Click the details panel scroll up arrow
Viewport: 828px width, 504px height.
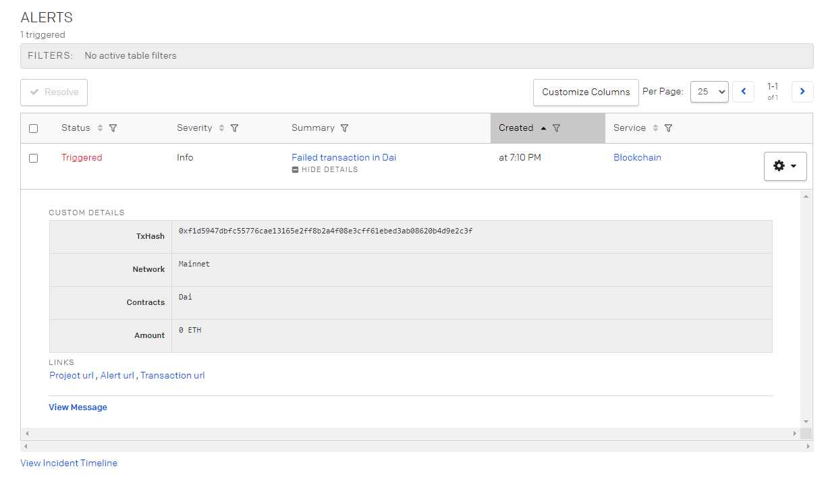coord(806,196)
